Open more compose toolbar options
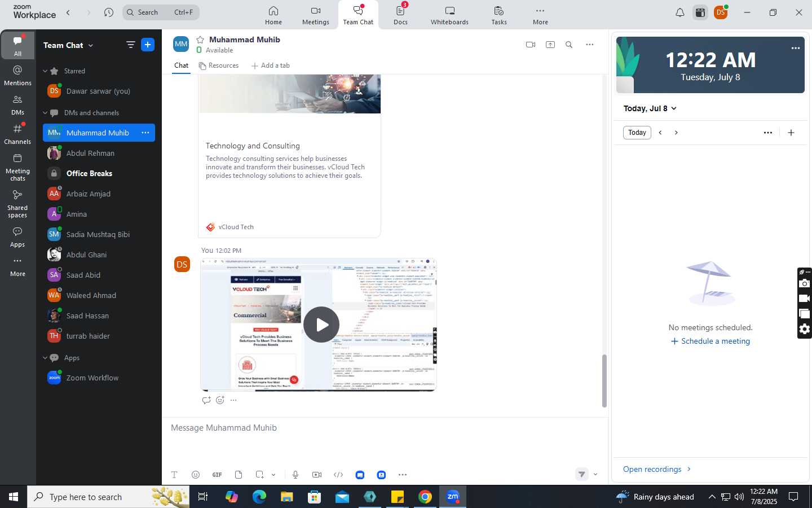The height and width of the screenshot is (508, 812). [403, 475]
